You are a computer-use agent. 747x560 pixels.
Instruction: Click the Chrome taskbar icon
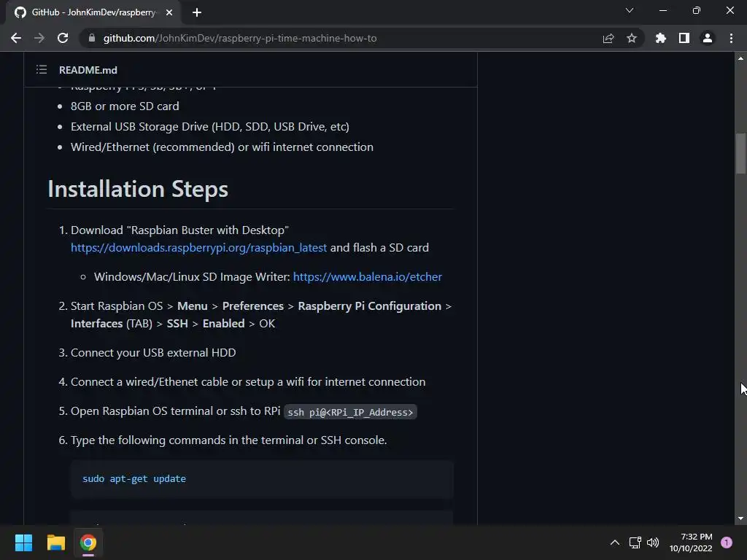(x=88, y=542)
